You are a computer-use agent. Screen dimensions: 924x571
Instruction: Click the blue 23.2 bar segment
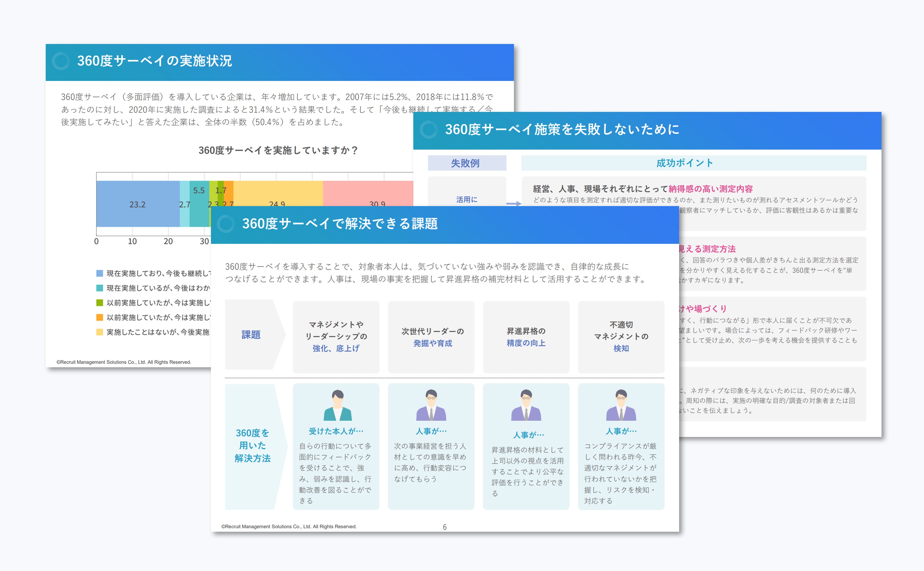coord(138,204)
